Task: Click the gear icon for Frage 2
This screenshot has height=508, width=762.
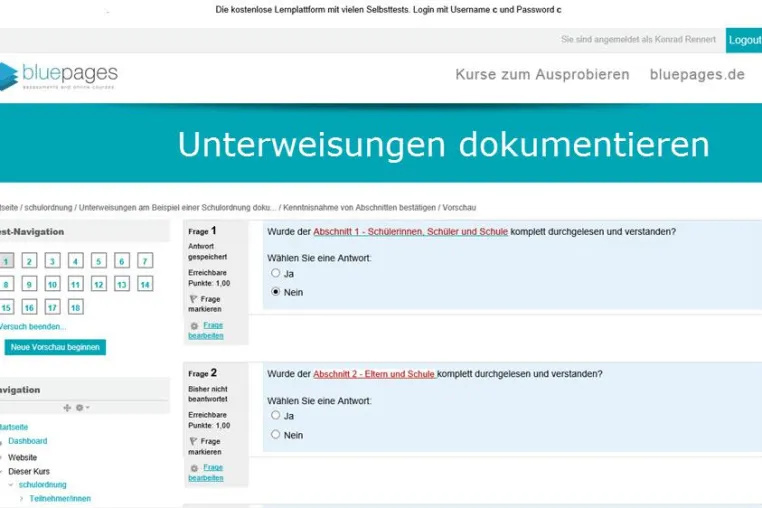Action: coord(194,468)
